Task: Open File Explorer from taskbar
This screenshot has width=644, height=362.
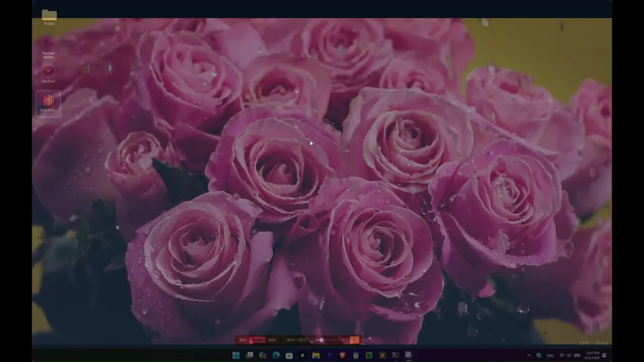Action: (x=316, y=355)
